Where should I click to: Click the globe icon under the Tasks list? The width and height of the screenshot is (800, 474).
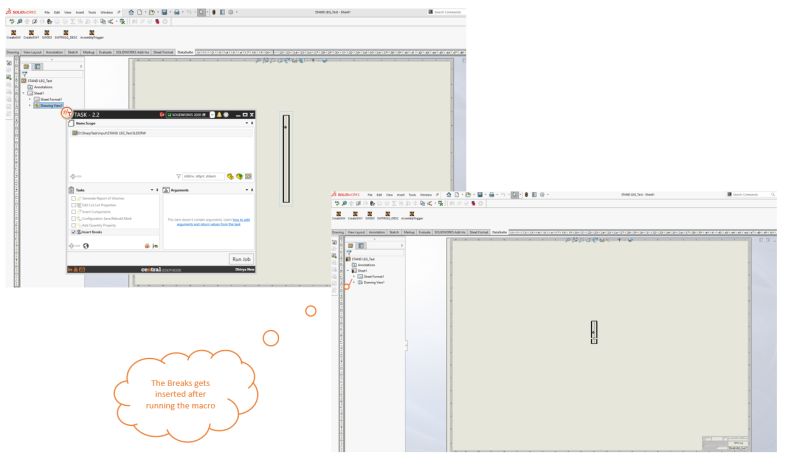tap(86, 246)
